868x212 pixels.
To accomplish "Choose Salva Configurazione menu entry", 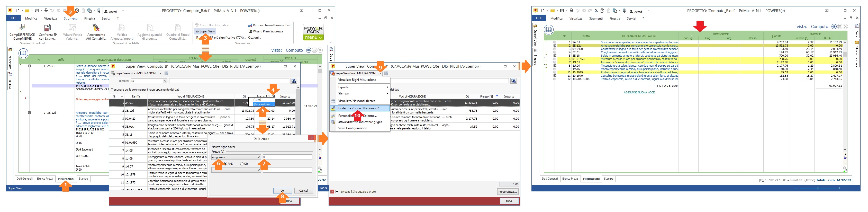I will [x=359, y=128].
